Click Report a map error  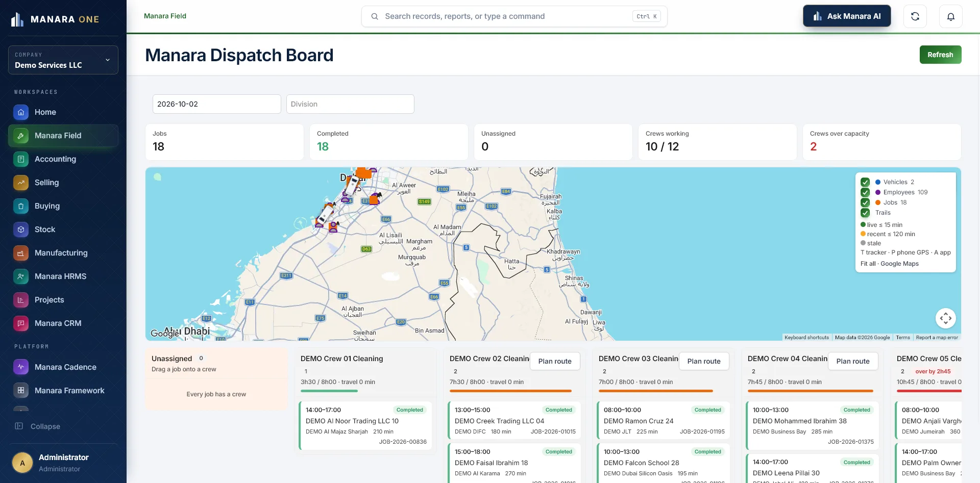[937, 337]
